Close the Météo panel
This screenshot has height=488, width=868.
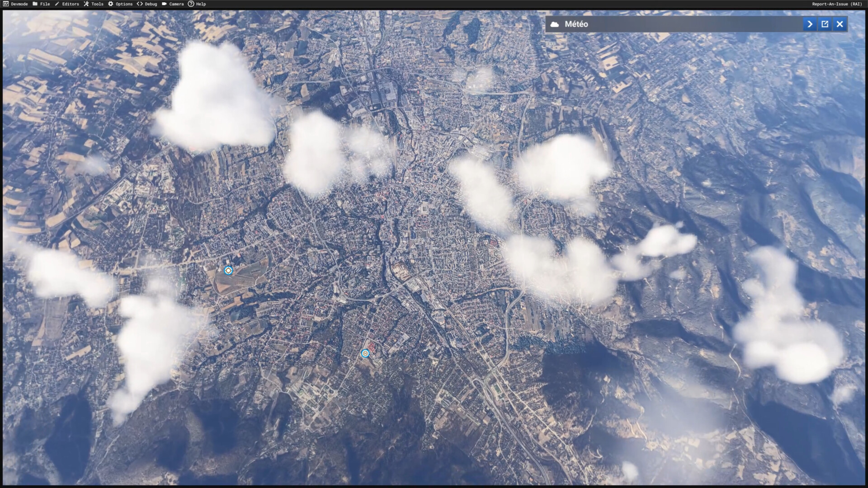pos(840,24)
